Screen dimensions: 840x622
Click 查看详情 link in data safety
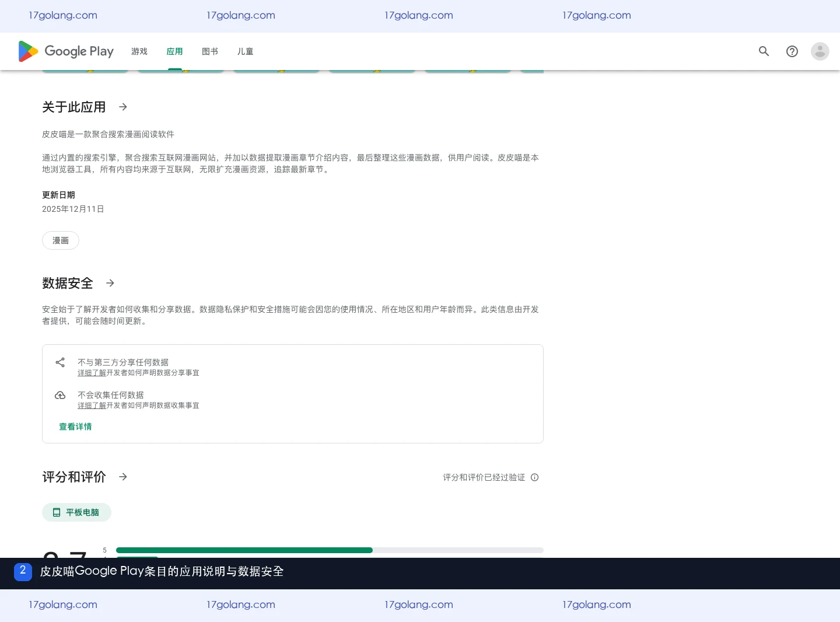(x=75, y=427)
